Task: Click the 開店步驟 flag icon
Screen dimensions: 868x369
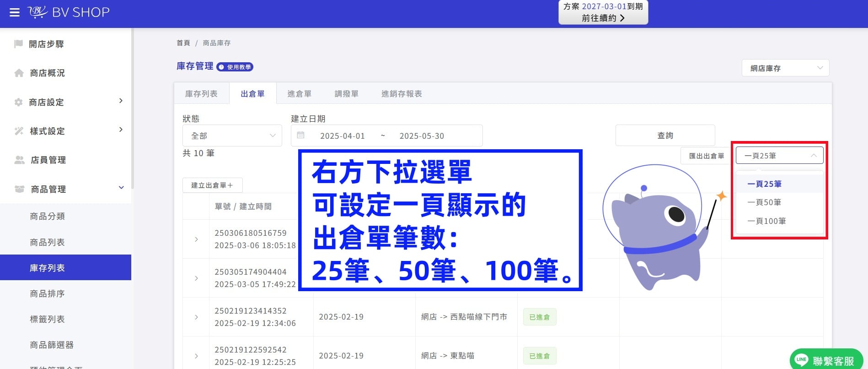Action: [18, 44]
